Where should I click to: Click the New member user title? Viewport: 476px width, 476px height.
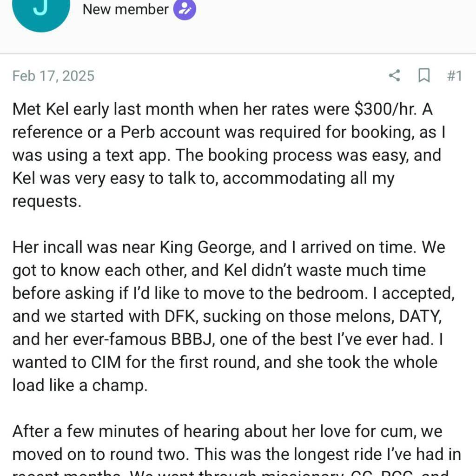coord(126,9)
